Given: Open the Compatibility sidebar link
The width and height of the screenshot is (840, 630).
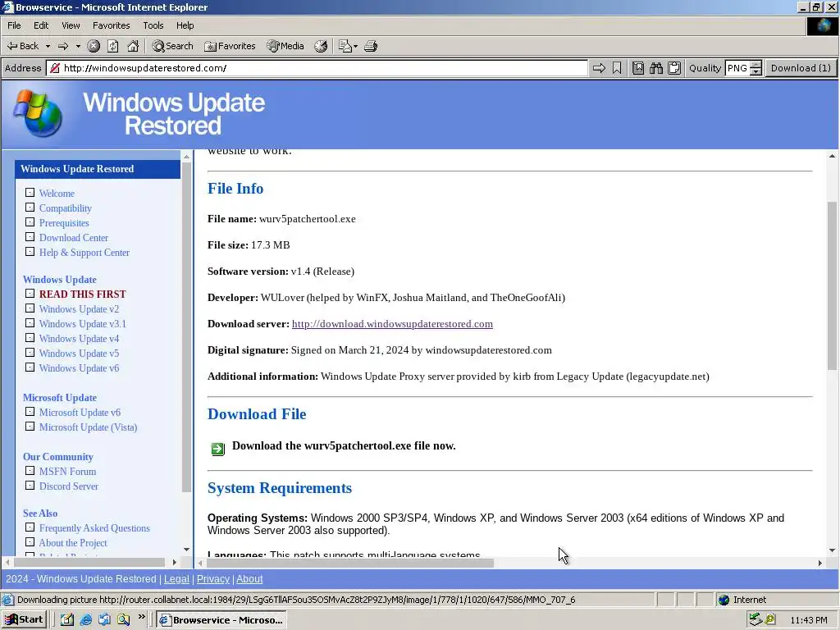Looking at the screenshot, I should coord(66,208).
